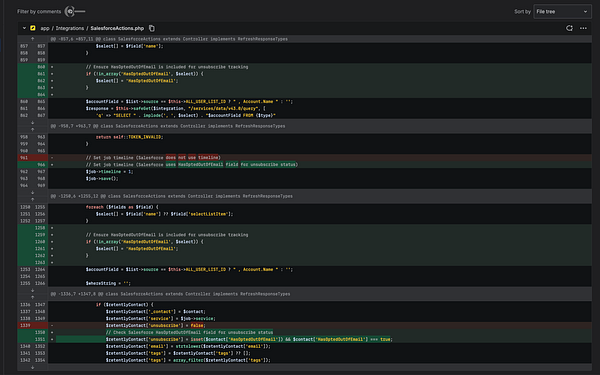
Task: Click the '$whereString = '';' line
Action: (108, 284)
